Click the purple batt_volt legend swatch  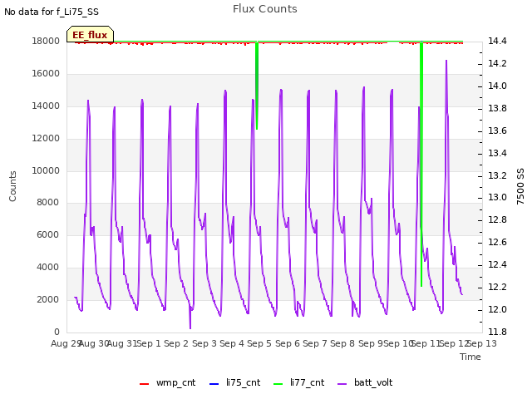point(342,384)
